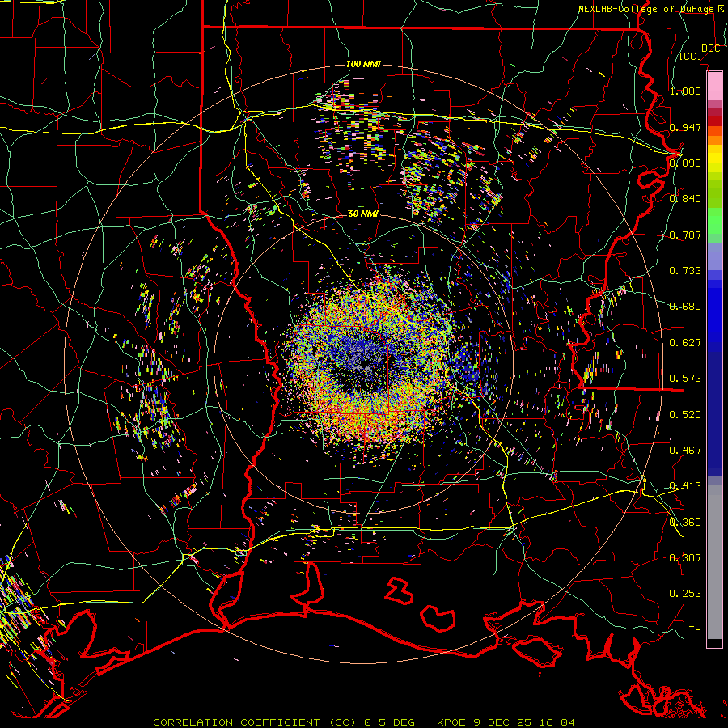Click the 16:04 timestamp in caption
Screen dimensions: 728x728
pyautogui.click(x=557, y=722)
